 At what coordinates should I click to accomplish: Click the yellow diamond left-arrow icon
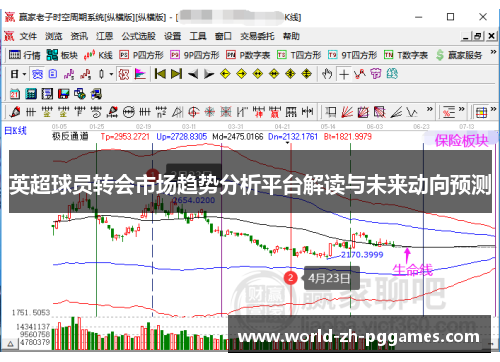(x=225, y=74)
